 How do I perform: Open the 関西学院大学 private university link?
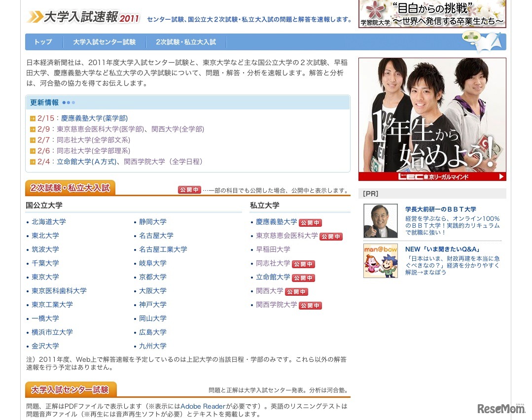277,305
